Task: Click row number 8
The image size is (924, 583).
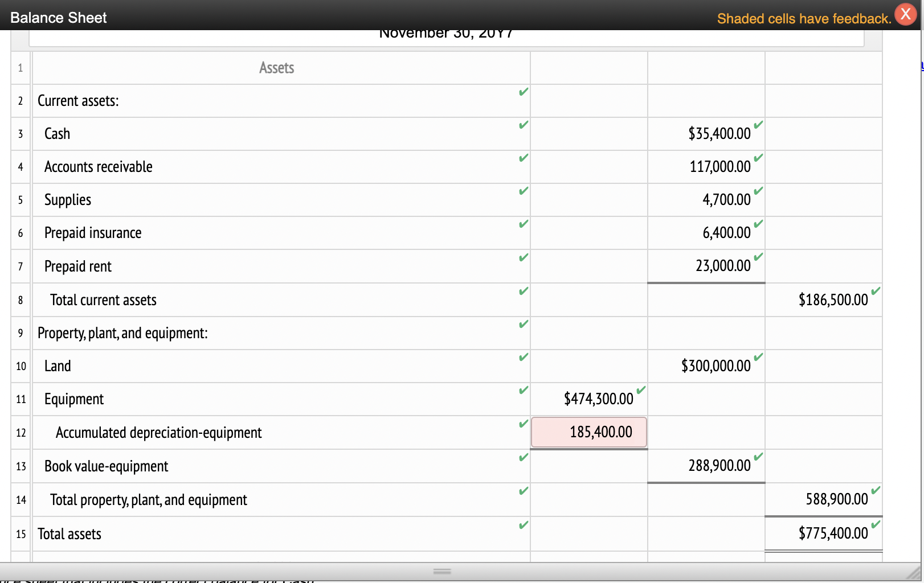Action: [x=21, y=300]
